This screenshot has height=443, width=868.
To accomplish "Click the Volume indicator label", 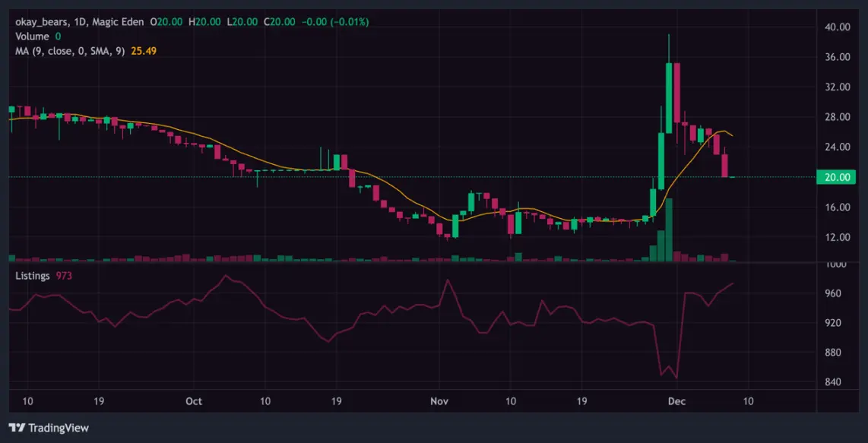I will click(x=32, y=36).
